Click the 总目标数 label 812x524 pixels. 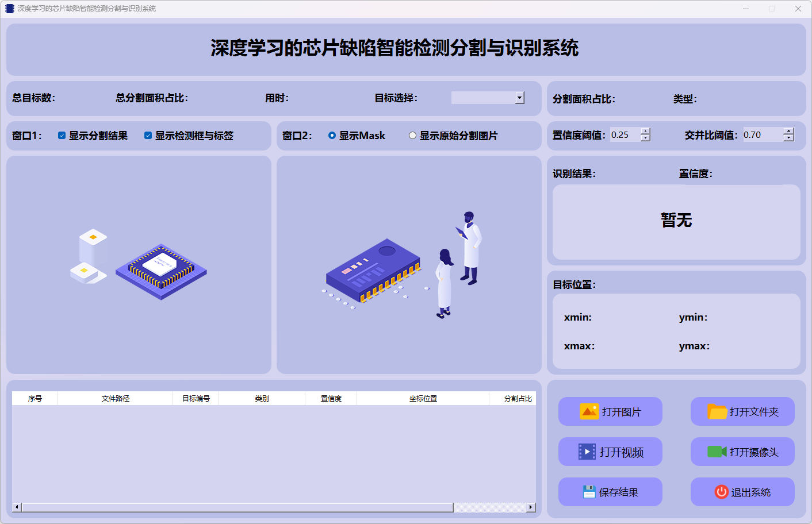pos(34,98)
